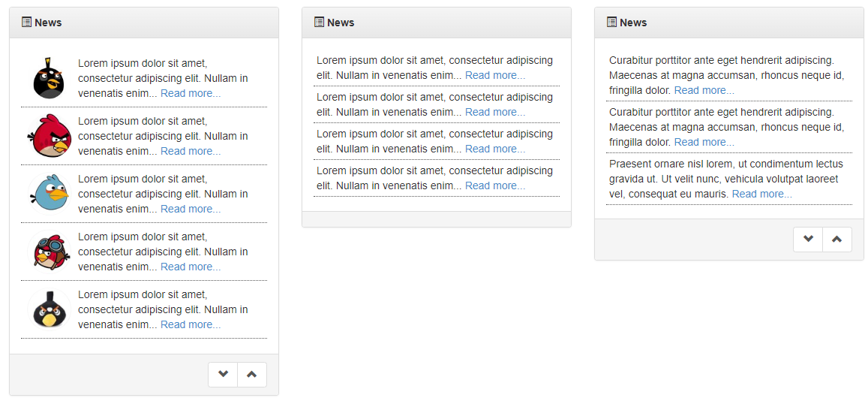Image resolution: width=868 pixels, height=401 pixels.
Task: Click the up chevron in the left News panel
Action: pyautogui.click(x=252, y=375)
